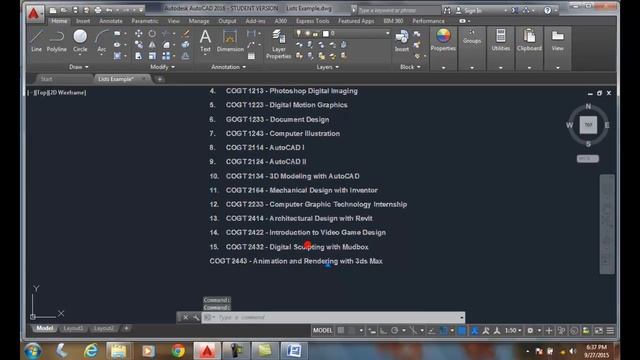Click the ViewCube TOP face
The height and width of the screenshot is (360, 640).
click(588, 125)
